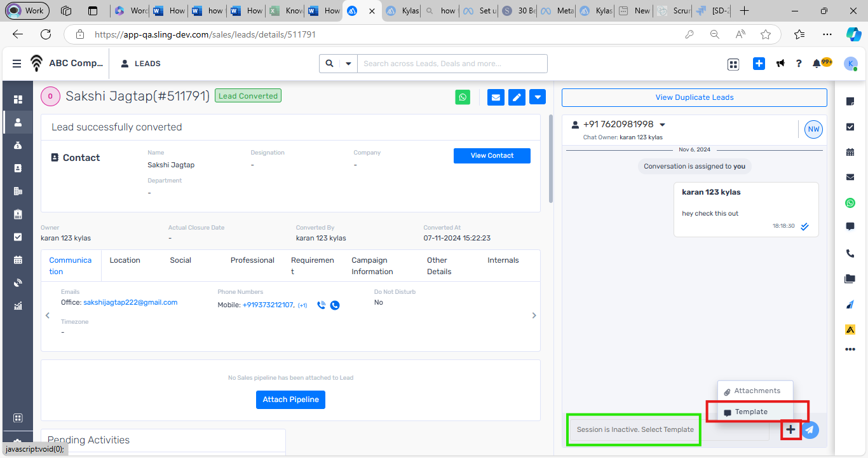
Task: Open the Notes icon in right panel
Action: coord(850,102)
